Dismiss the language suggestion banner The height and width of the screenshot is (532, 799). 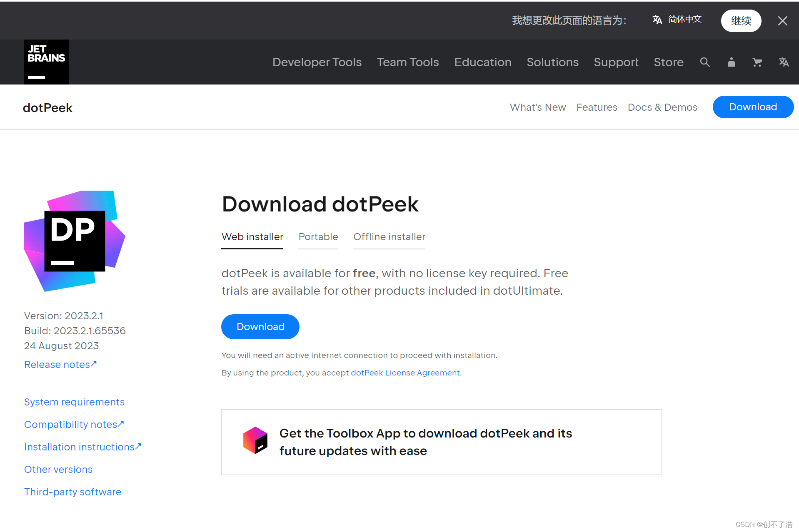click(x=782, y=21)
